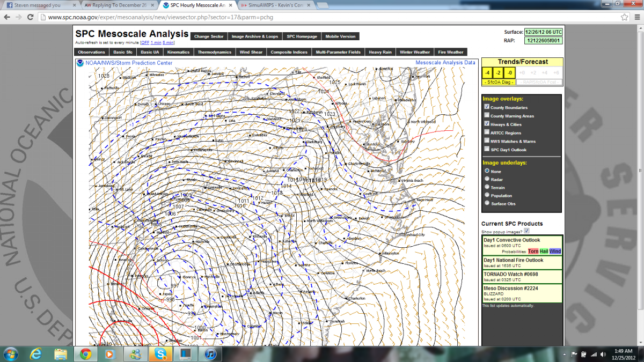Open the Mobile Version button
The height and width of the screenshot is (362, 644).
[x=341, y=36]
